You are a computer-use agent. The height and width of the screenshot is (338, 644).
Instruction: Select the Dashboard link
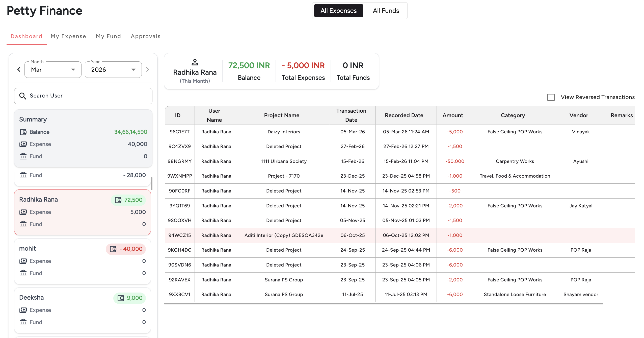point(26,36)
